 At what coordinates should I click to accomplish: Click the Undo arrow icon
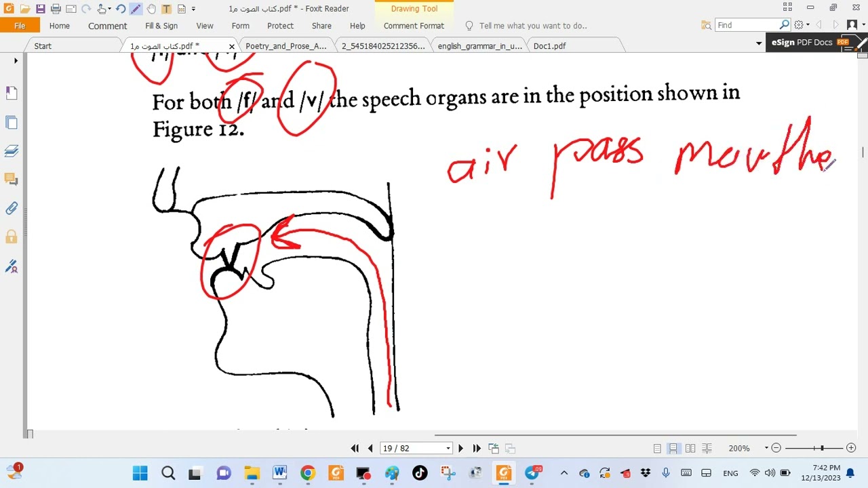point(120,9)
